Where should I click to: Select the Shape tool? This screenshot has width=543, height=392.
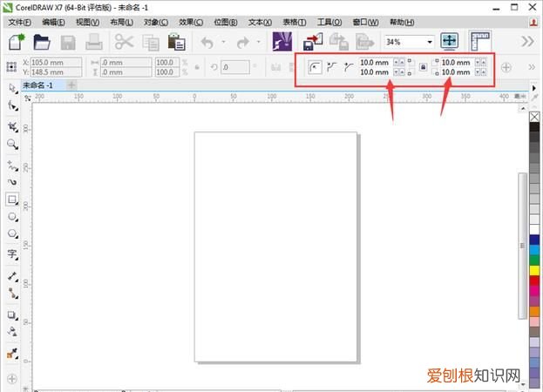pyautogui.click(x=13, y=105)
